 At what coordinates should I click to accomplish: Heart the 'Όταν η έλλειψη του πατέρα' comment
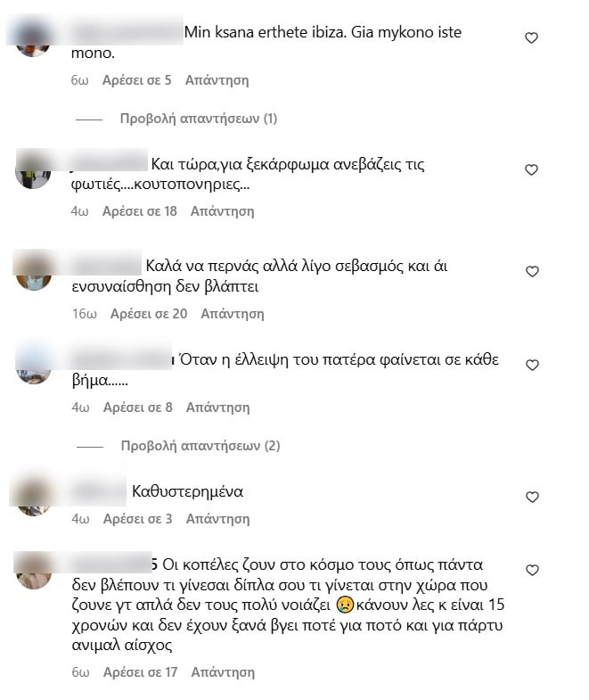click(x=532, y=365)
